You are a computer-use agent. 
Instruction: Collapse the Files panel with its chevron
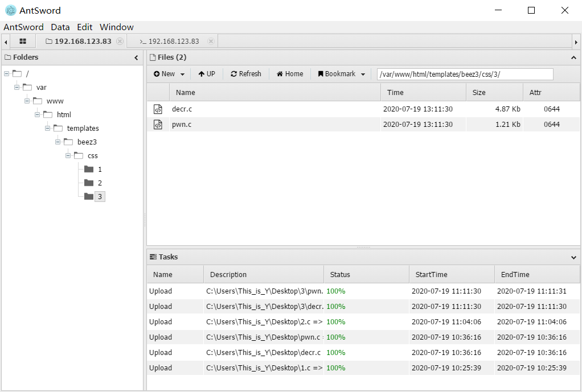(x=573, y=57)
